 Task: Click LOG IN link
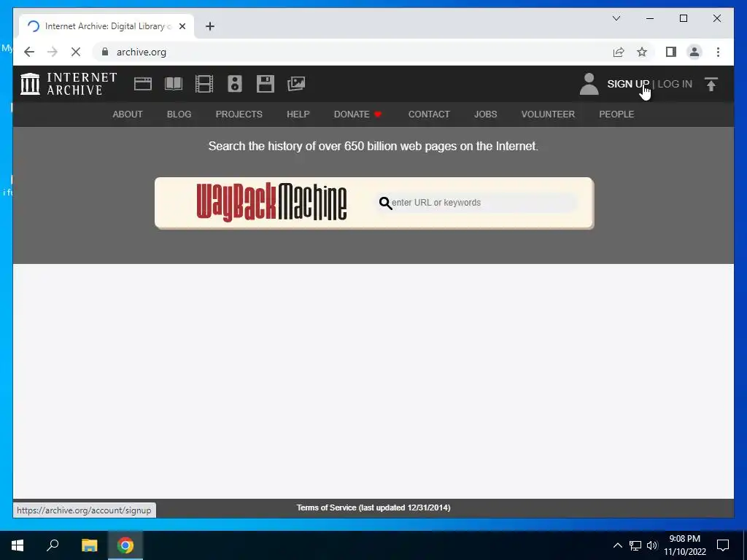[675, 84]
